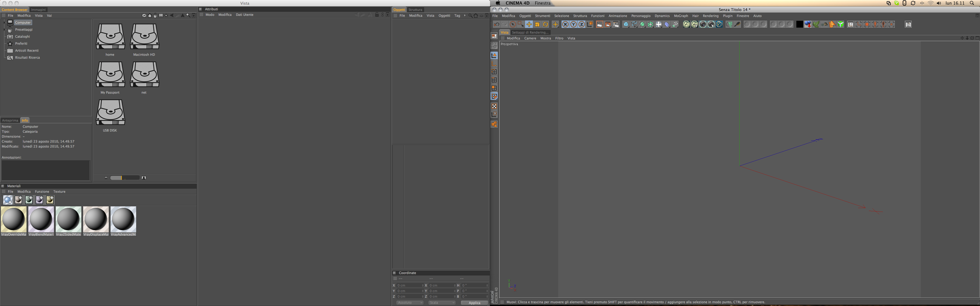Open the Plugin menu

point(728,16)
